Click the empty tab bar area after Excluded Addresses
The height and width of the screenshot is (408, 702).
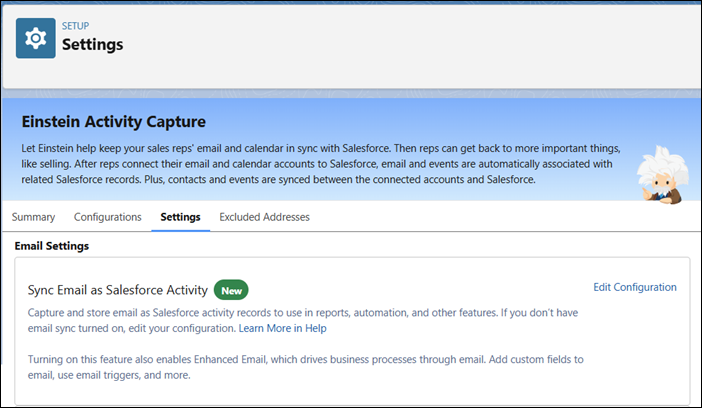click(501, 217)
